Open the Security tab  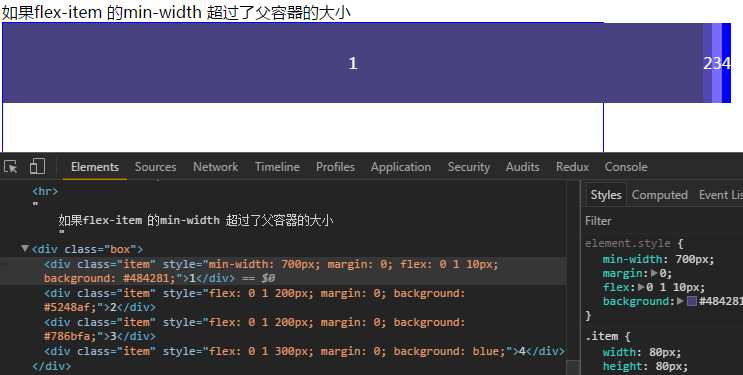[469, 167]
